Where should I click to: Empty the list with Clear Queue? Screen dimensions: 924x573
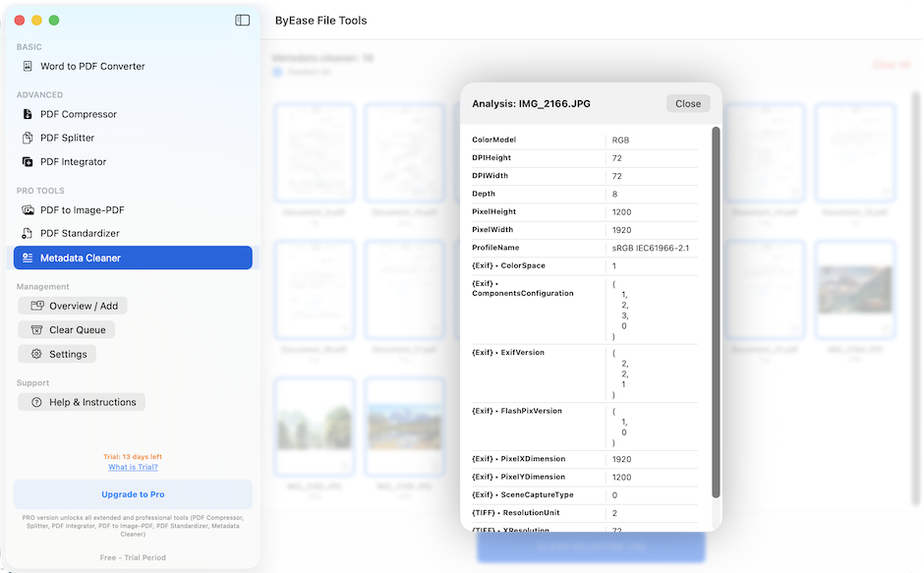tap(66, 329)
